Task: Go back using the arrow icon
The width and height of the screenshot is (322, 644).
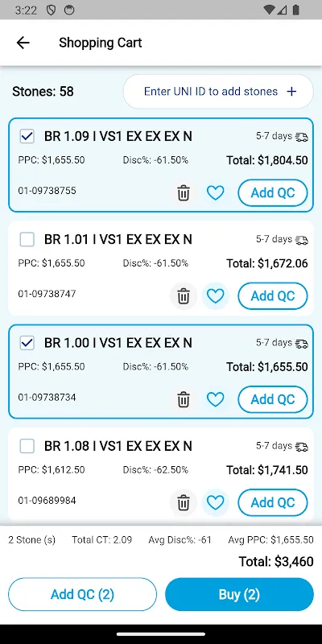Action: point(23,43)
